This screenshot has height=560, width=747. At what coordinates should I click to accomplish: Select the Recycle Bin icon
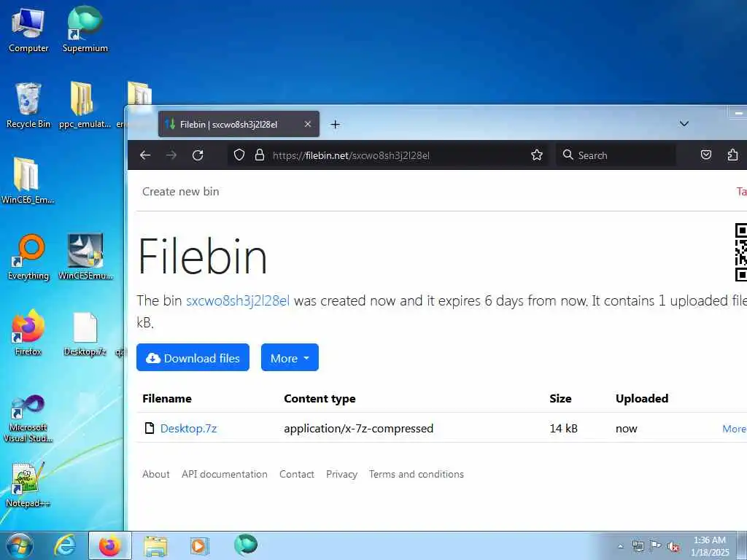coord(28,106)
